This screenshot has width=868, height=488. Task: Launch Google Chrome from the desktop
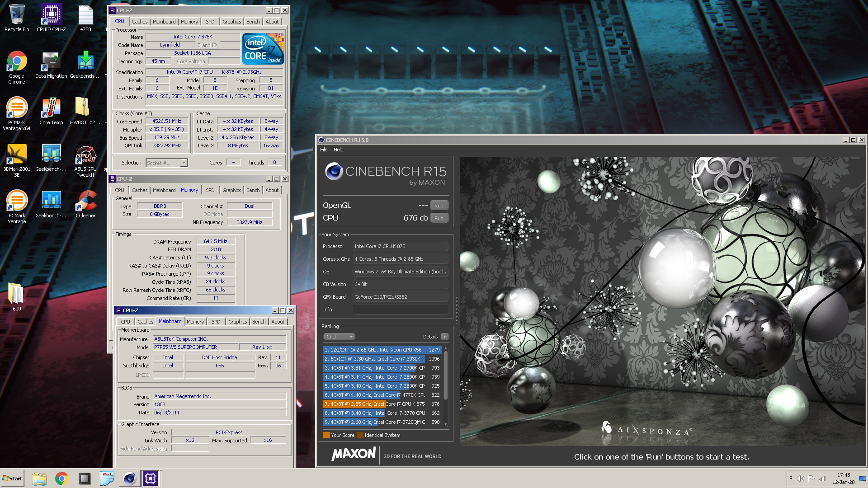pyautogui.click(x=17, y=67)
